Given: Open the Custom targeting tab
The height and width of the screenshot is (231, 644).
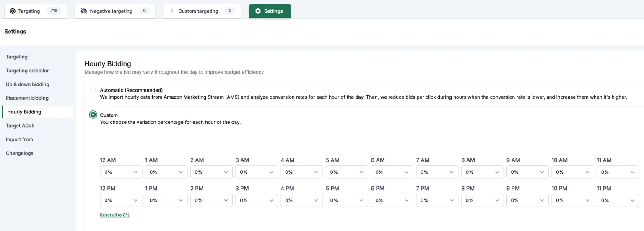Looking at the screenshot, I should (202, 11).
